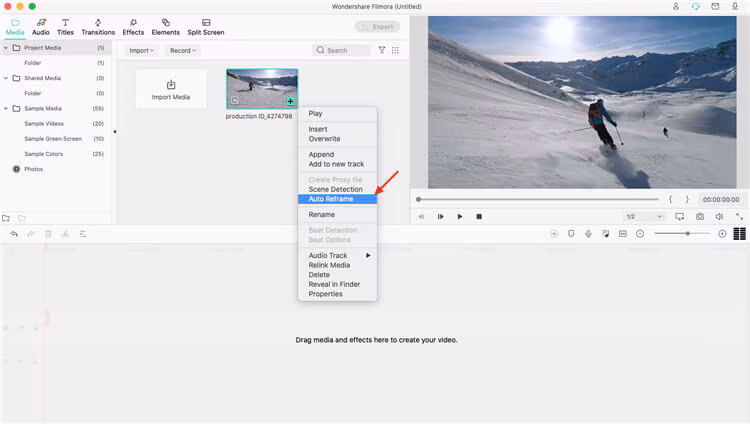Click the media Search field
Image resolution: width=750 pixels, height=424 pixels.
(x=342, y=50)
